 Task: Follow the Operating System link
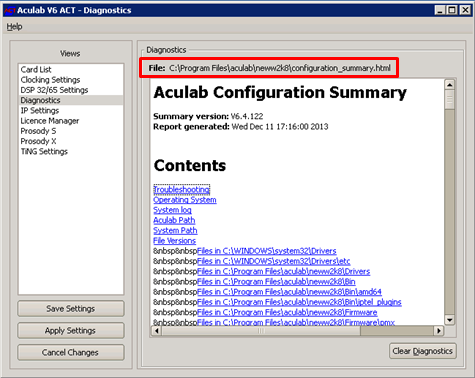coord(185,200)
